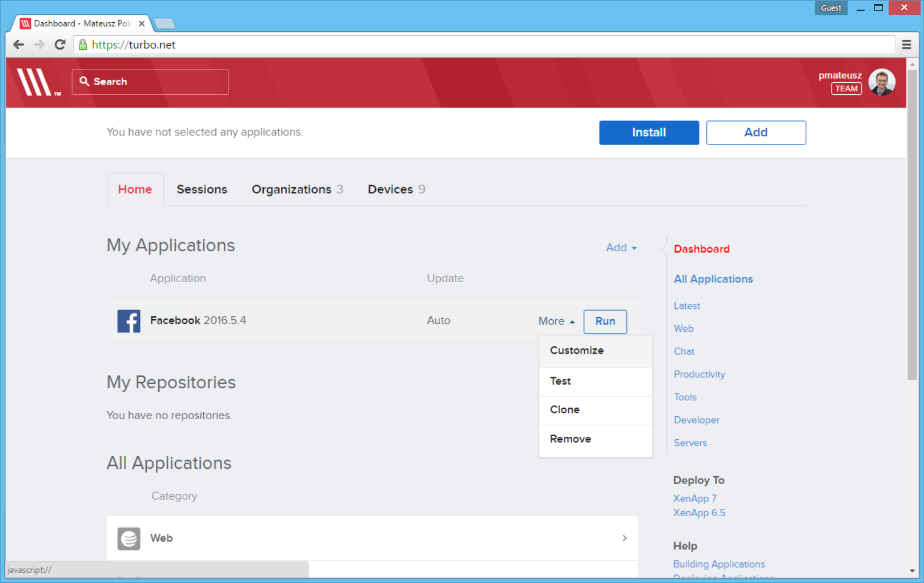Open the browser hamburger menu
Viewport: 924px width, 583px height.
(906, 45)
